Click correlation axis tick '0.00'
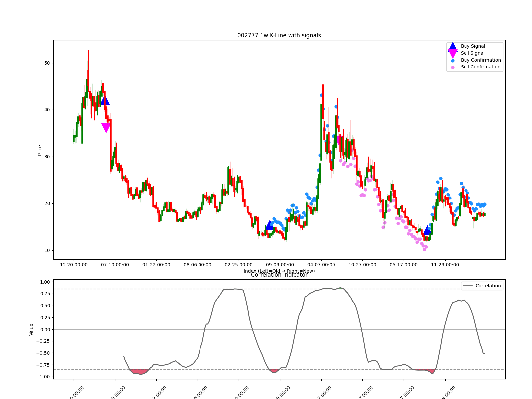Viewport: 532px width, 399px height. point(45,329)
